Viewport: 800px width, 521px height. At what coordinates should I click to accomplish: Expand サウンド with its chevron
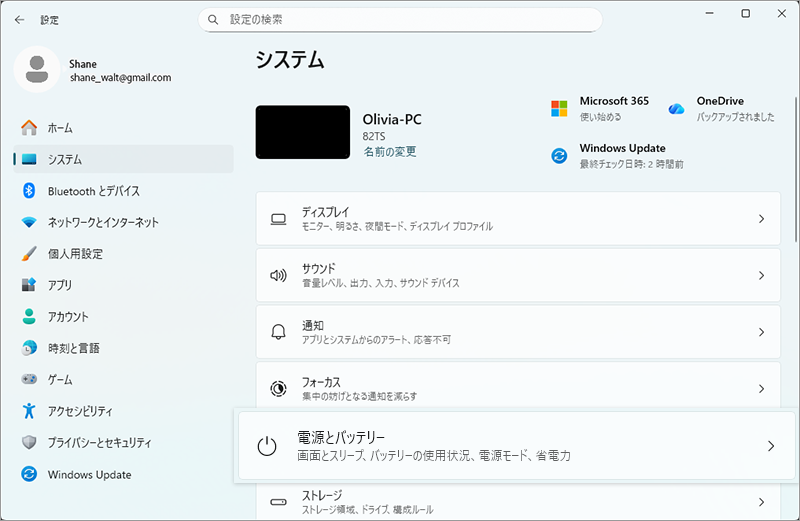point(761,276)
